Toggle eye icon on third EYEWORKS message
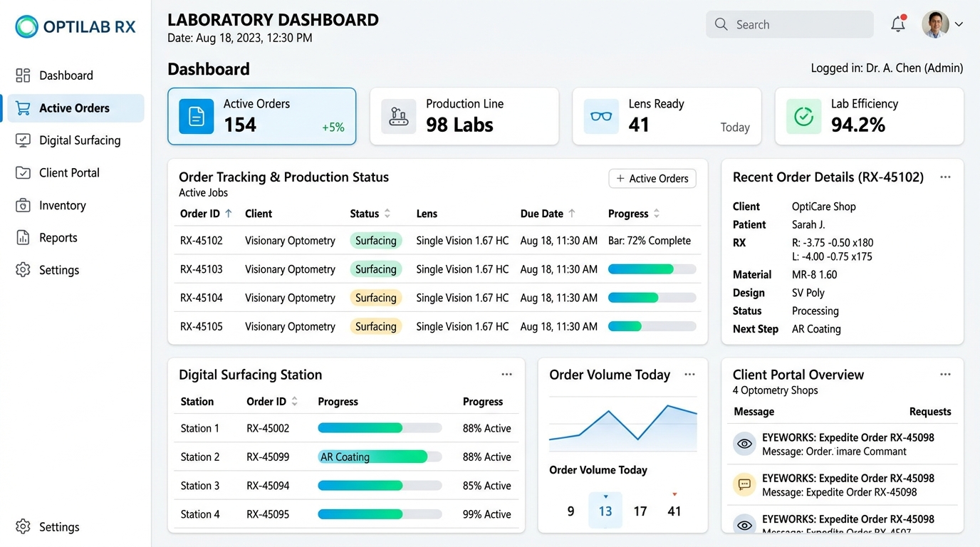Screen dimensions: 980x547 (x=744, y=525)
